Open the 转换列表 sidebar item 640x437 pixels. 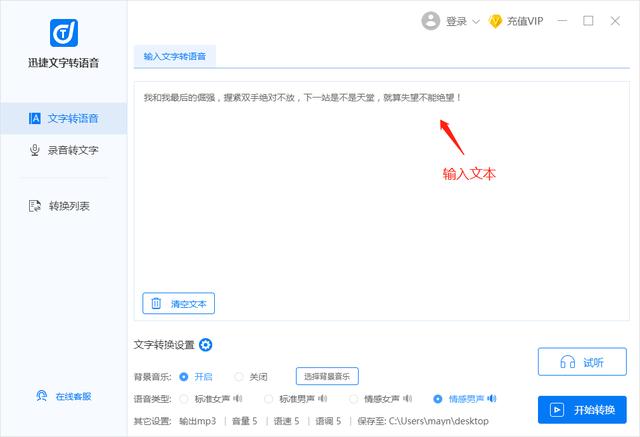click(64, 206)
